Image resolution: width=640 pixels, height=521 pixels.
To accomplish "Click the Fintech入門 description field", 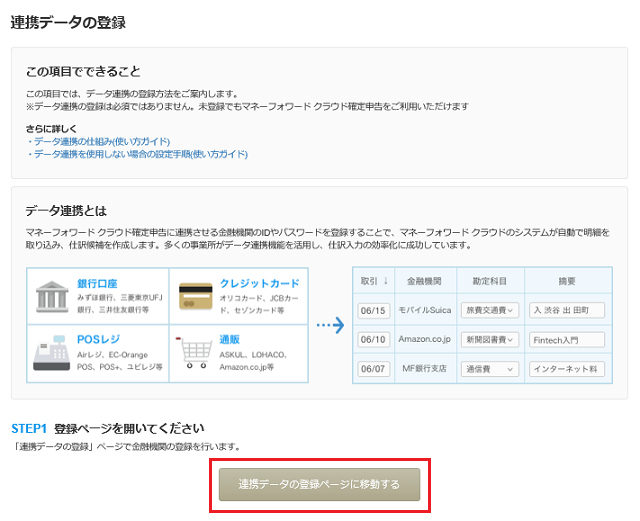I will pyautogui.click(x=566, y=340).
